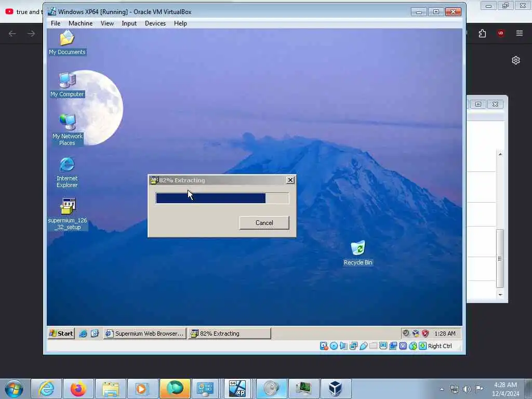Click the host volume speaker tray icon
Image resolution: width=532 pixels, height=399 pixels.
click(x=467, y=389)
